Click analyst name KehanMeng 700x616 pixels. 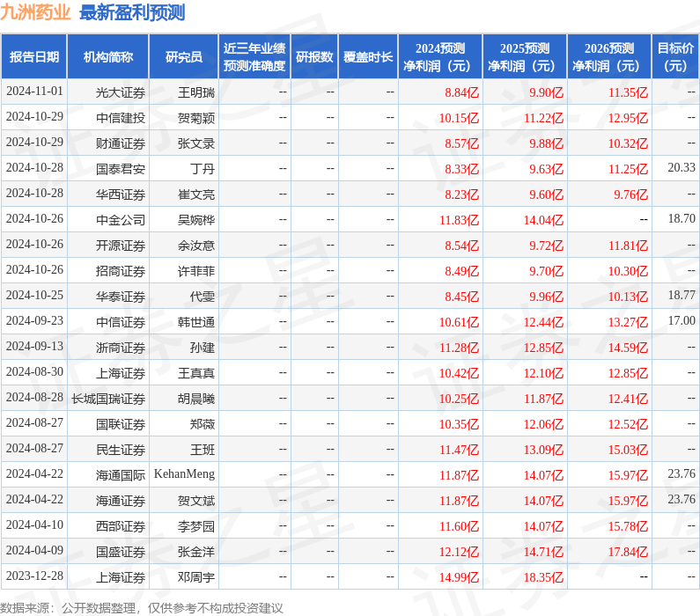tap(184, 473)
